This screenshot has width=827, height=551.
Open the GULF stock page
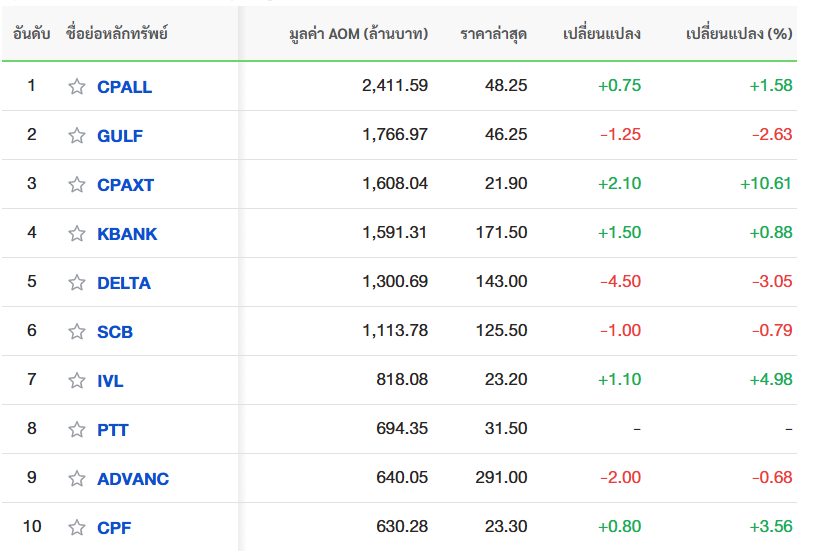click(120, 136)
